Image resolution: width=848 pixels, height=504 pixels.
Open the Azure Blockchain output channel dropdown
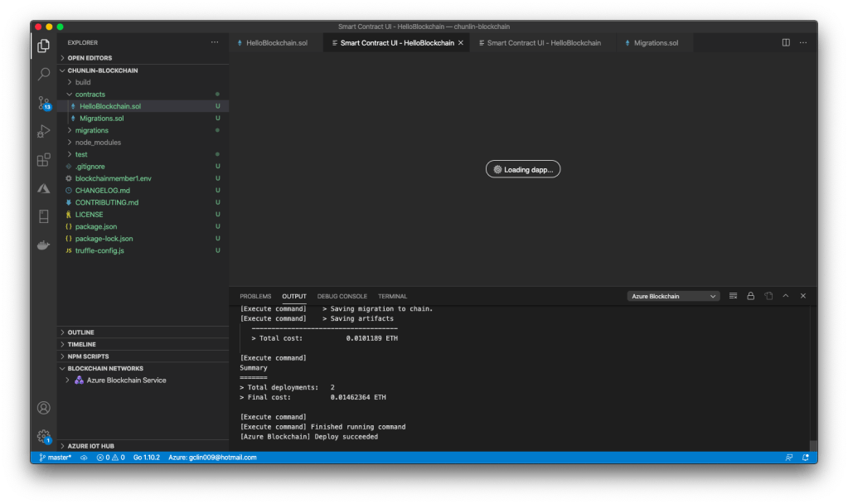point(672,296)
